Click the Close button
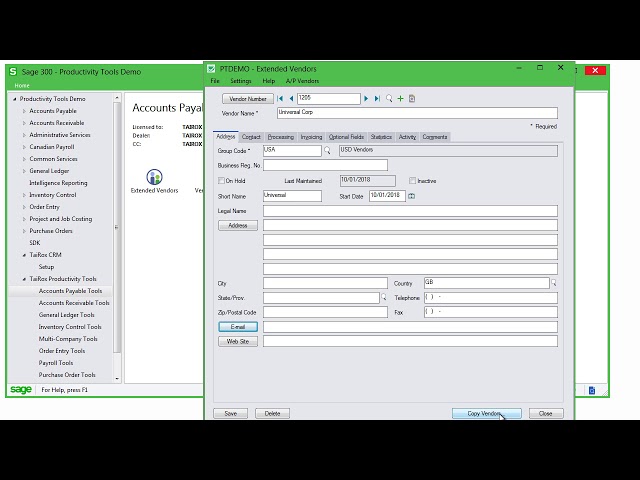Image resolution: width=640 pixels, height=480 pixels. [546, 413]
